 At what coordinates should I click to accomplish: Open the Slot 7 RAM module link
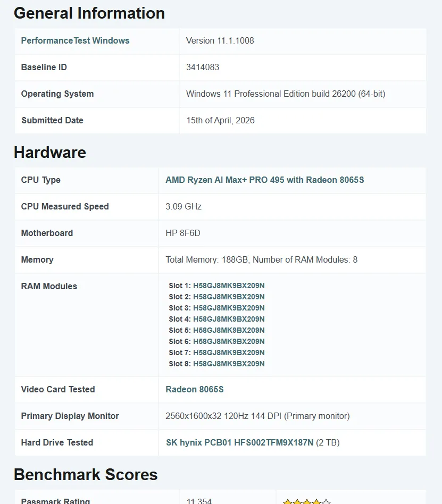coord(229,352)
